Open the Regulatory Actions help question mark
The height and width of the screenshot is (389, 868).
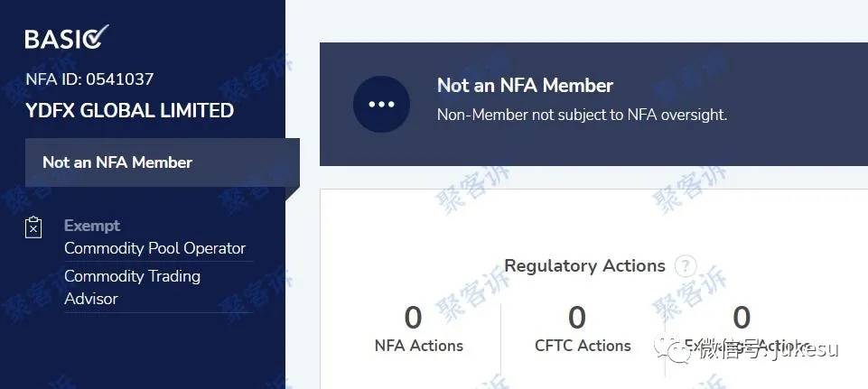[686, 266]
